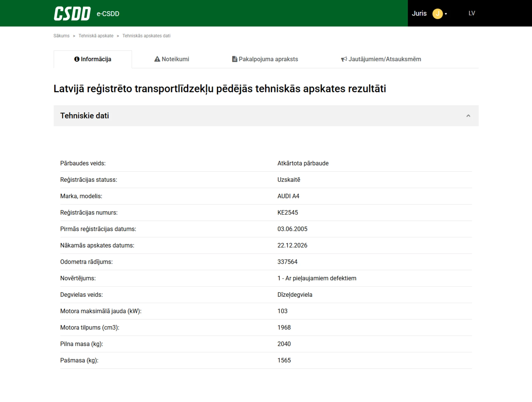Click the document icon beside Pakalpojuma apraksts
This screenshot has width=532, height=402.
pyautogui.click(x=234, y=59)
